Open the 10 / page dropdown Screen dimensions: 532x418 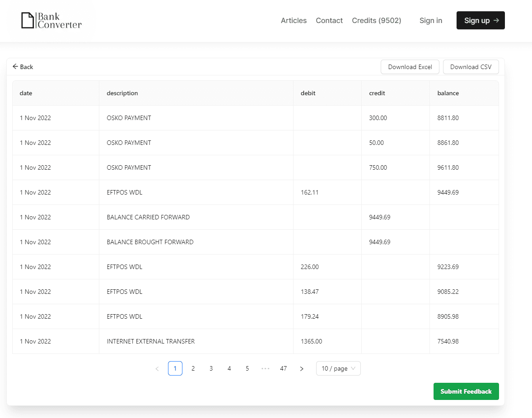click(x=338, y=369)
